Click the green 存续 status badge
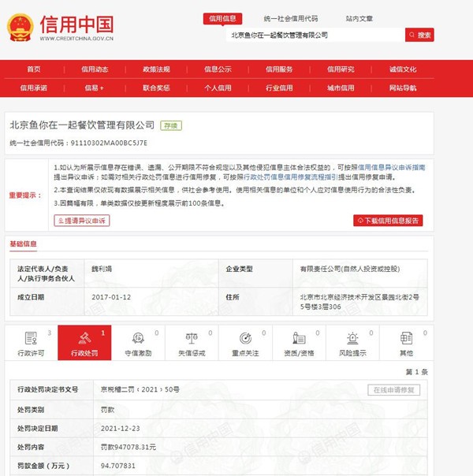Viewport: 473px width, 476px height. click(x=171, y=125)
